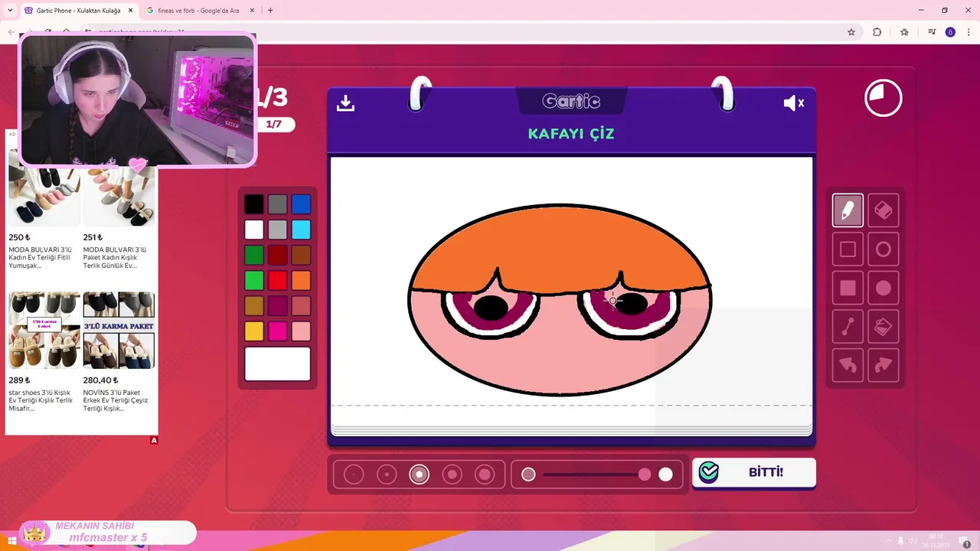The image size is (980, 551).
Task: Pick the hot pink color swatch
Action: (x=278, y=331)
